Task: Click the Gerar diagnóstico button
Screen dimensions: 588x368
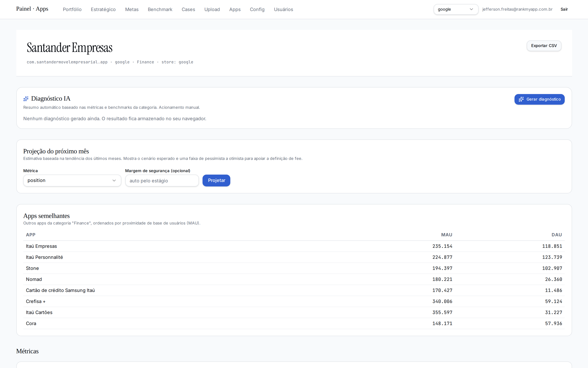Action: pos(539,99)
